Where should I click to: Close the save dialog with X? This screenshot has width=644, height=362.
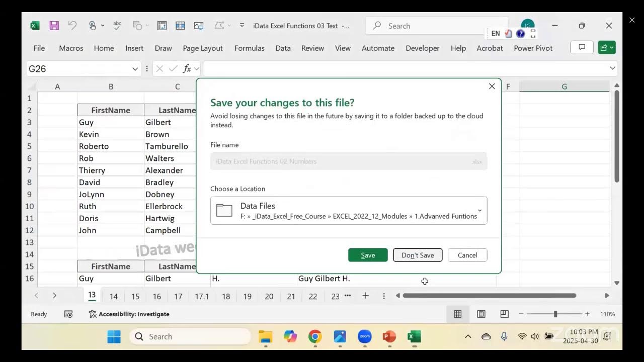point(492,86)
